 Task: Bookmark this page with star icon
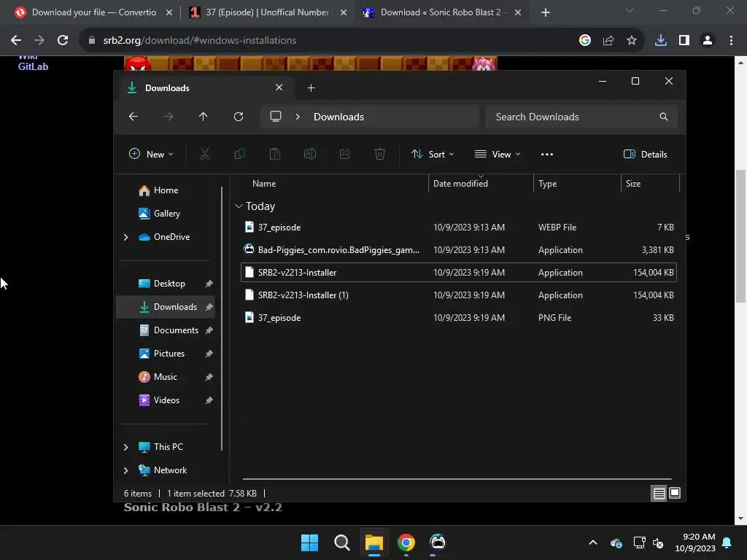[x=632, y=41]
